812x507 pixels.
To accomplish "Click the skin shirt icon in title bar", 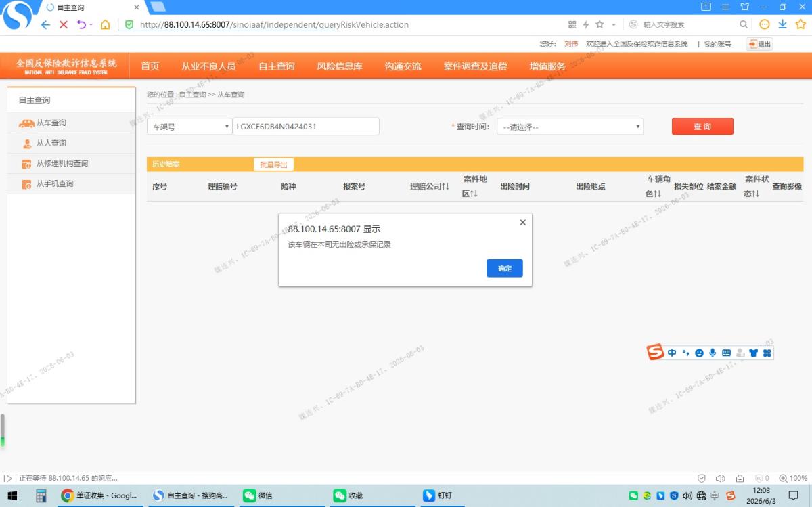I will (745, 7).
